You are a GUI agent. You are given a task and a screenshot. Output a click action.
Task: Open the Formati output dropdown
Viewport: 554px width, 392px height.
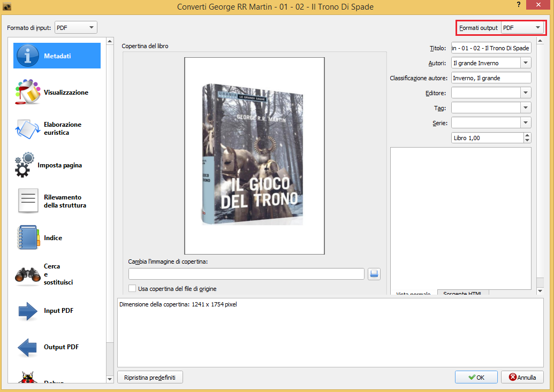pos(522,28)
